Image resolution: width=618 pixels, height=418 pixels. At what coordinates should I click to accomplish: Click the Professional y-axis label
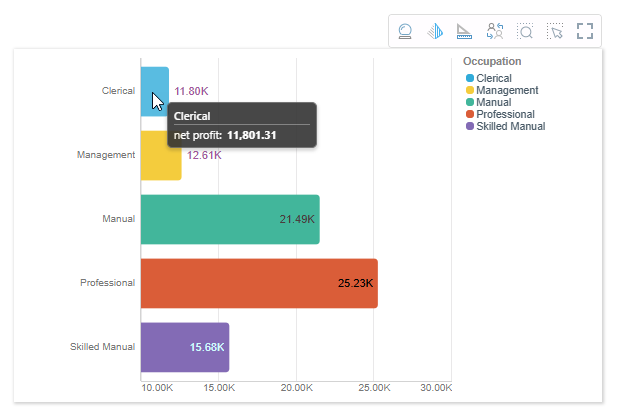pos(107,283)
